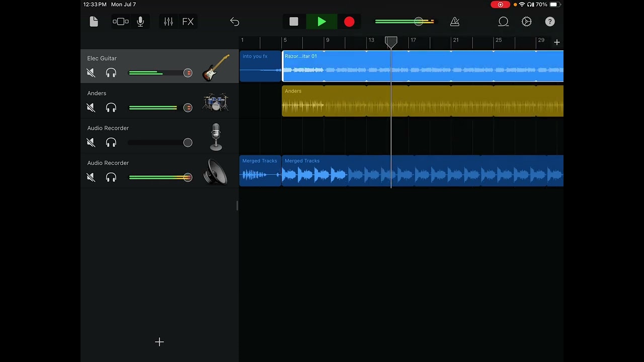The height and width of the screenshot is (362, 644).
Task: Add a new track with plus button
Action: (159, 342)
